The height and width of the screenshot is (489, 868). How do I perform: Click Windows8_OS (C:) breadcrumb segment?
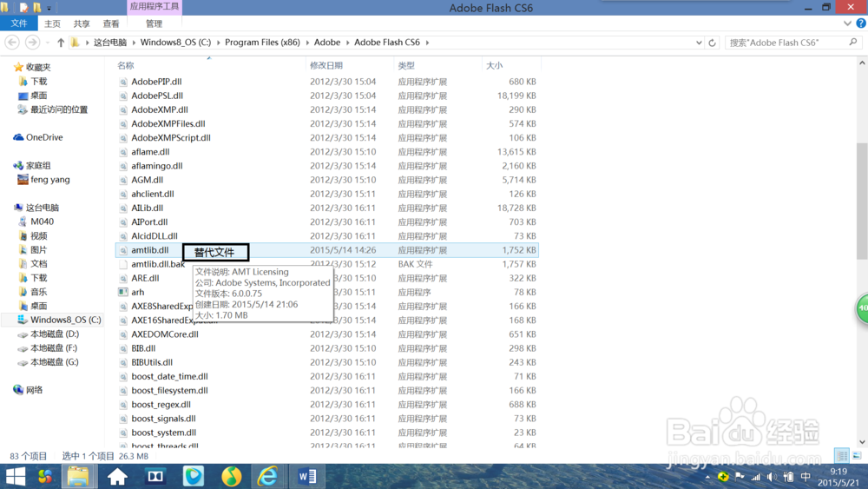coord(175,42)
